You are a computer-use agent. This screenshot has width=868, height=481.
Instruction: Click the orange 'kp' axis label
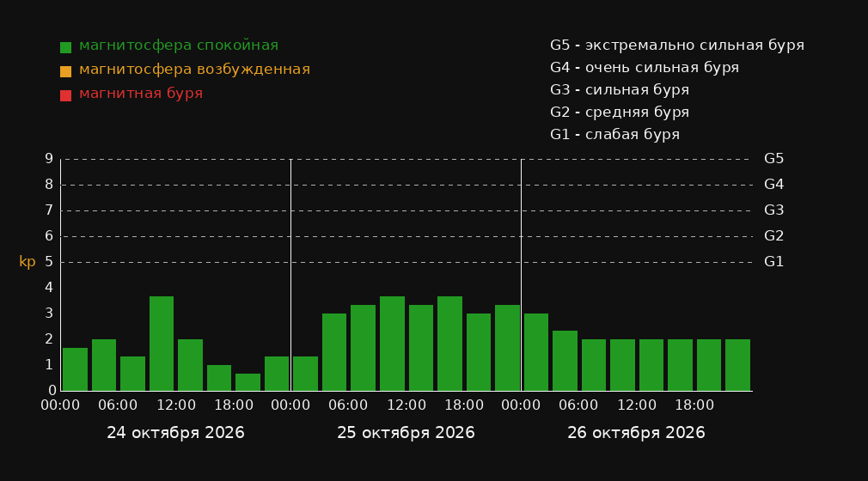[28, 262]
